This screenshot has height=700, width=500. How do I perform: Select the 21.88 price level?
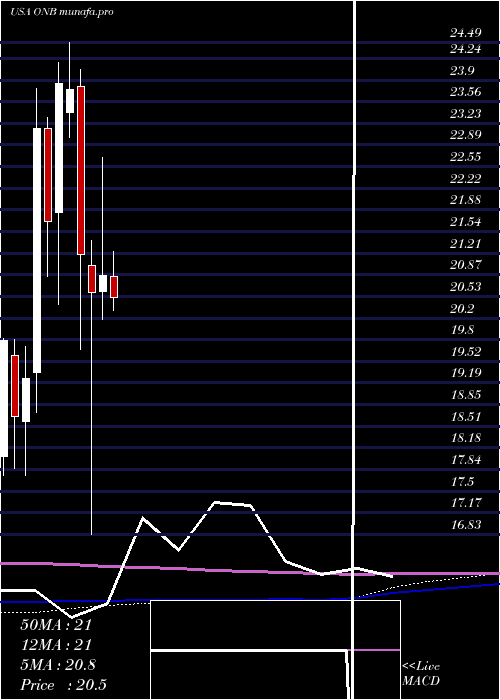tap(465, 200)
